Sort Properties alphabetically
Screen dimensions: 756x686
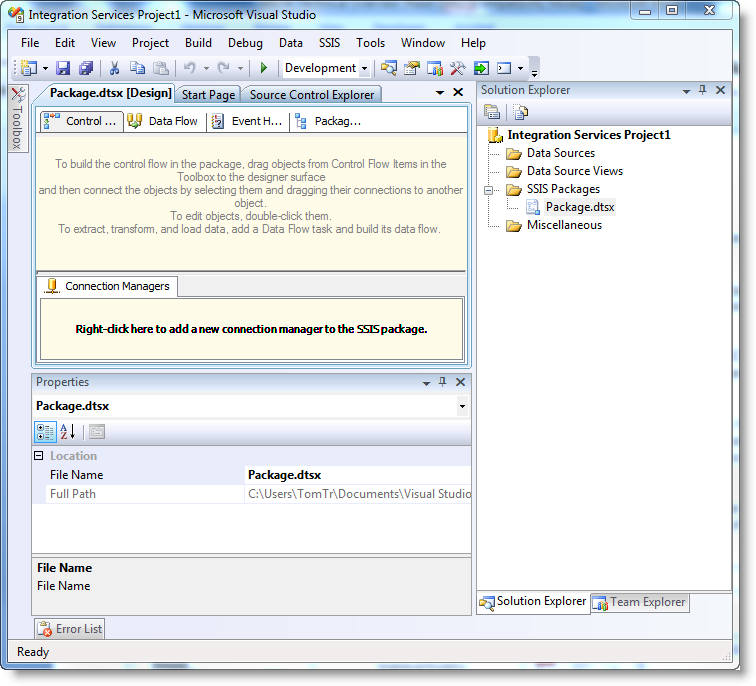coord(68,432)
